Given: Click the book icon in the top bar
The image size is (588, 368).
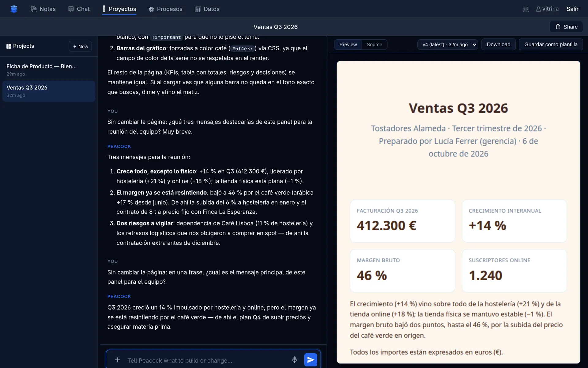Looking at the screenshot, I should click(x=526, y=9).
